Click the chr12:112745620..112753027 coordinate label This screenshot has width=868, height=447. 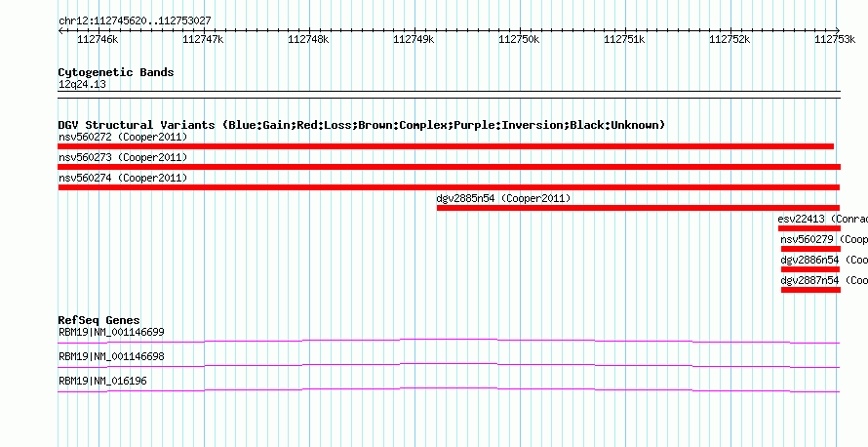click(135, 21)
